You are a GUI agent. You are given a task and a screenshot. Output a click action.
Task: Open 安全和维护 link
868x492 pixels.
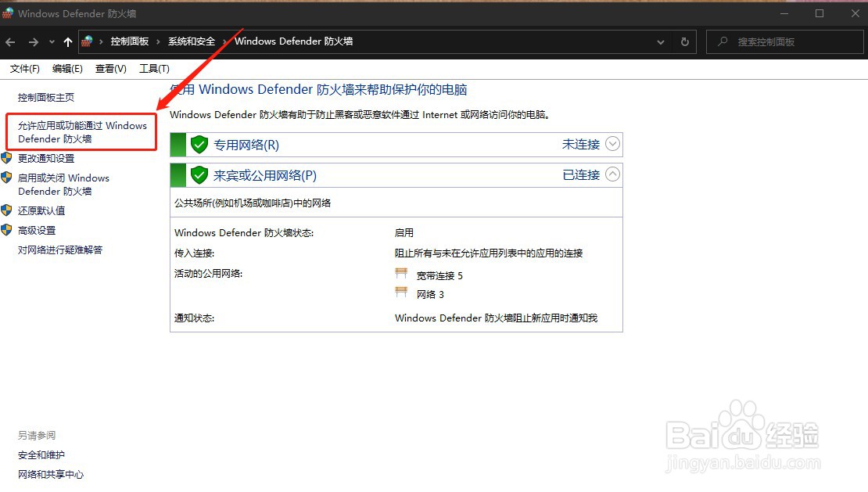(41, 455)
